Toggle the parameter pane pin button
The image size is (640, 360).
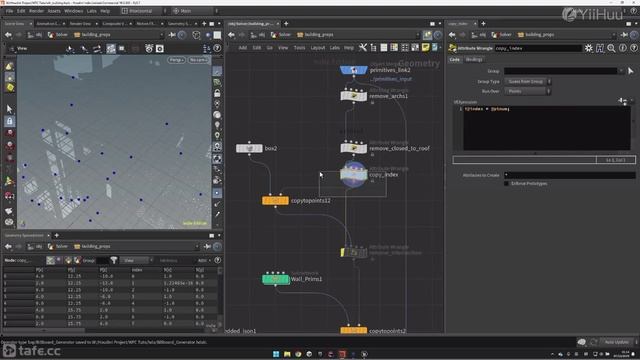pyautogui.click(x=624, y=35)
